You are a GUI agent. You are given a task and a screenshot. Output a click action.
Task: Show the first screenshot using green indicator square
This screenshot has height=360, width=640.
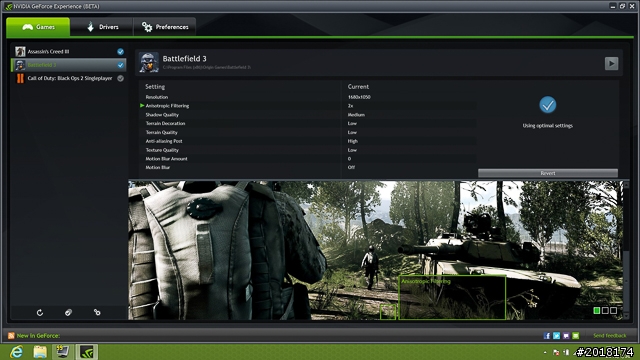597,311
